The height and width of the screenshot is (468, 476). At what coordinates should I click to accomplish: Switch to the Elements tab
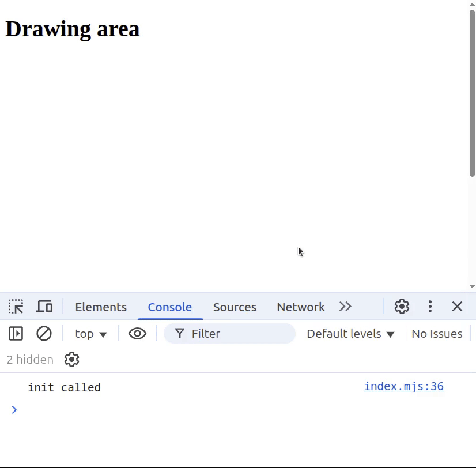(101, 307)
